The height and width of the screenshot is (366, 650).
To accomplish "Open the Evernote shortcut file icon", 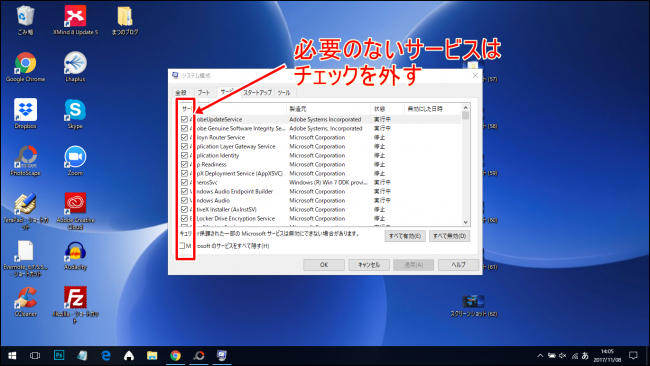I will [26, 258].
